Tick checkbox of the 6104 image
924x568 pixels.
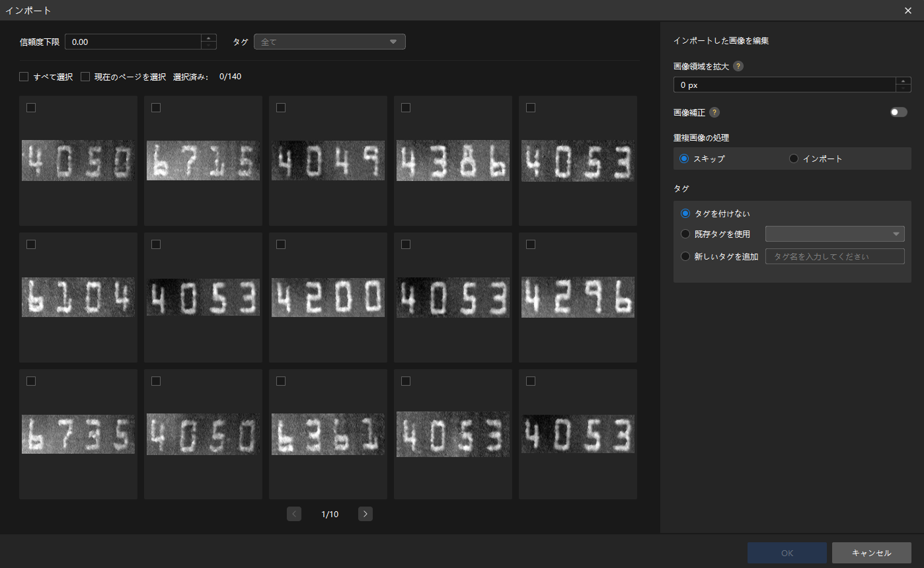[31, 244]
